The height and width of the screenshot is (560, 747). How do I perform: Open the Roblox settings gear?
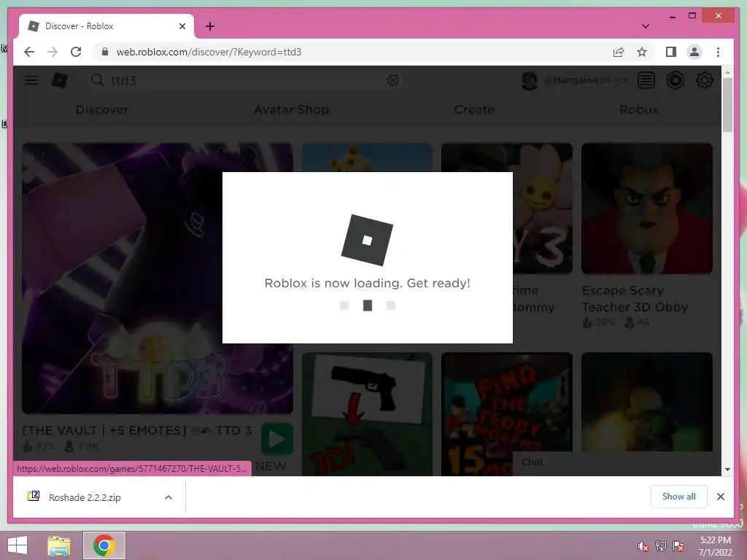705,80
